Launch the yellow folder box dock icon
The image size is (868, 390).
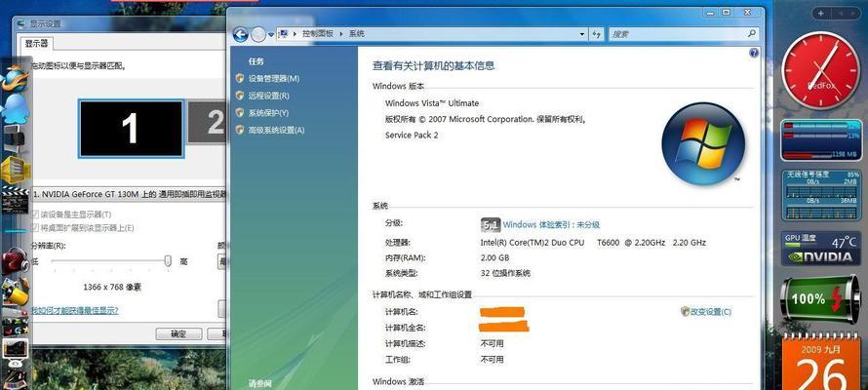click(15, 170)
